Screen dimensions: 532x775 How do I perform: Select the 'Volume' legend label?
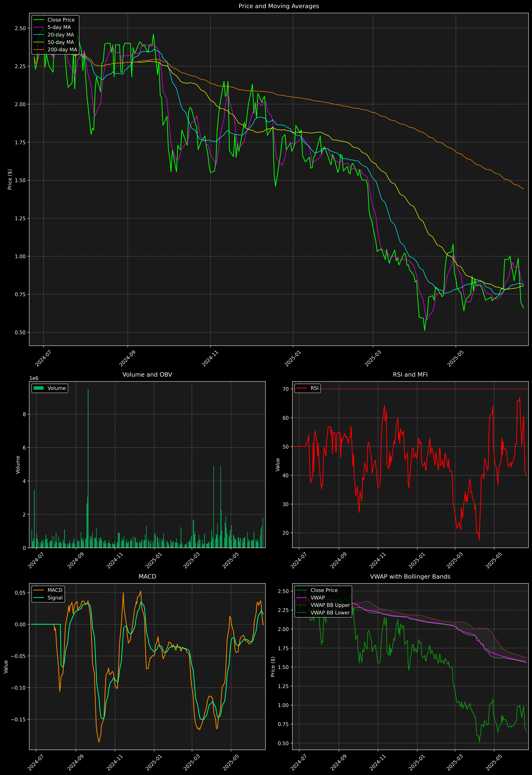pyautogui.click(x=57, y=388)
